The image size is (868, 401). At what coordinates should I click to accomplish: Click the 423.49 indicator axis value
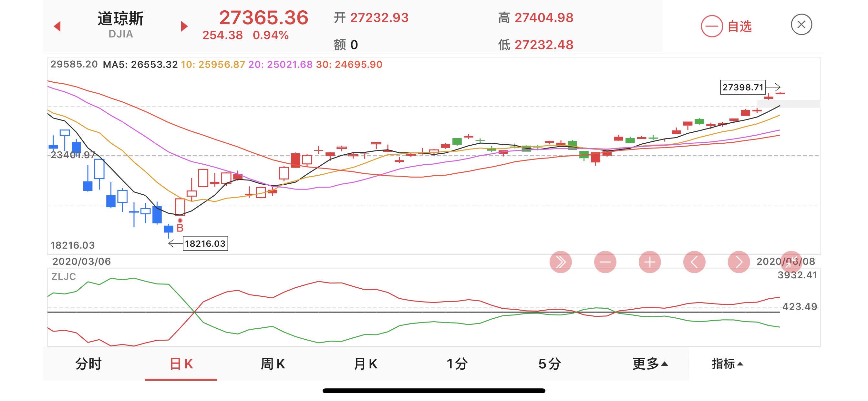click(x=800, y=307)
